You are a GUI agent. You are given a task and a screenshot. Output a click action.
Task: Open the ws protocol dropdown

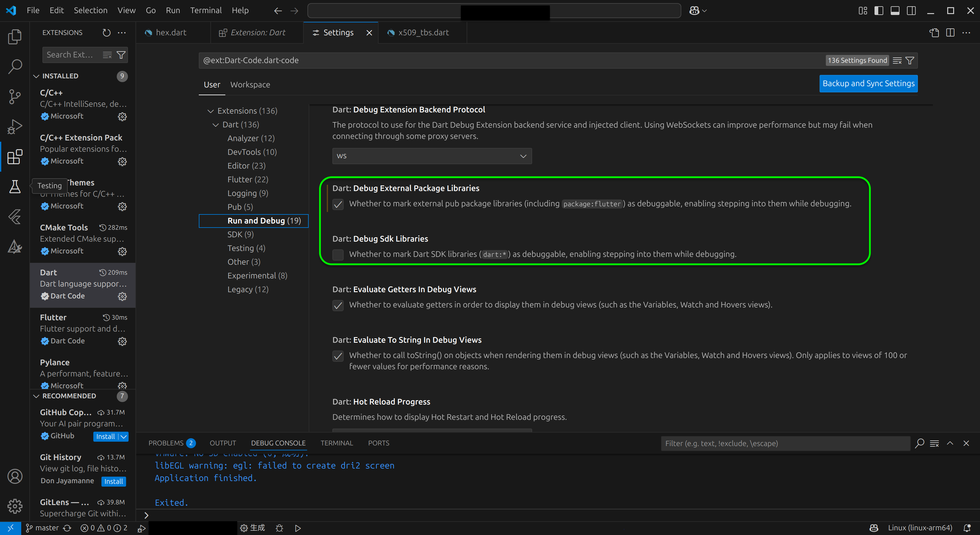point(432,156)
